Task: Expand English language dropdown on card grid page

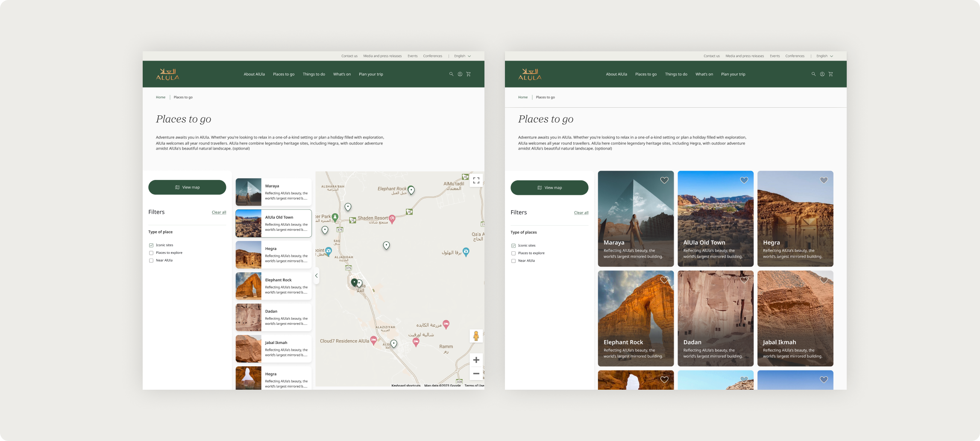Action: tap(824, 56)
